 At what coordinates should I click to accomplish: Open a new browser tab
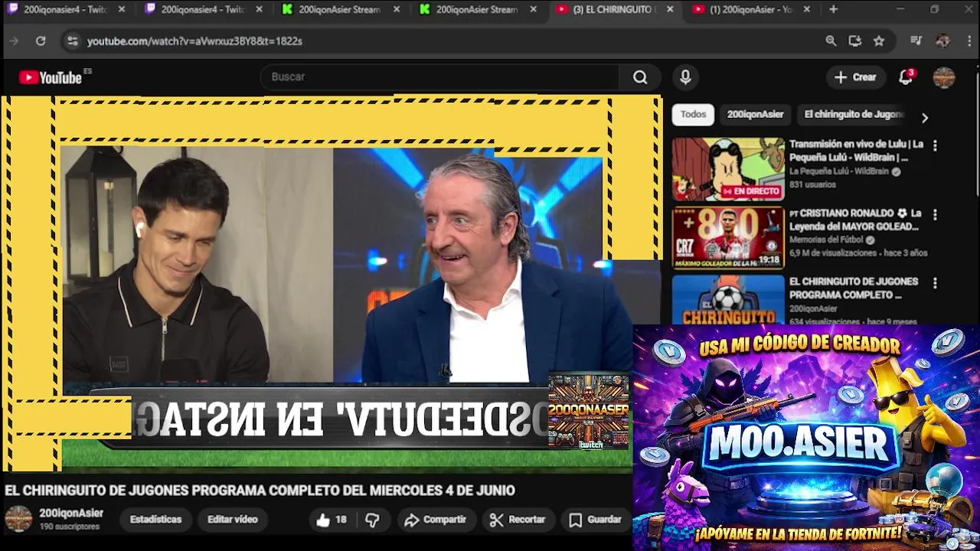pyautogui.click(x=833, y=9)
